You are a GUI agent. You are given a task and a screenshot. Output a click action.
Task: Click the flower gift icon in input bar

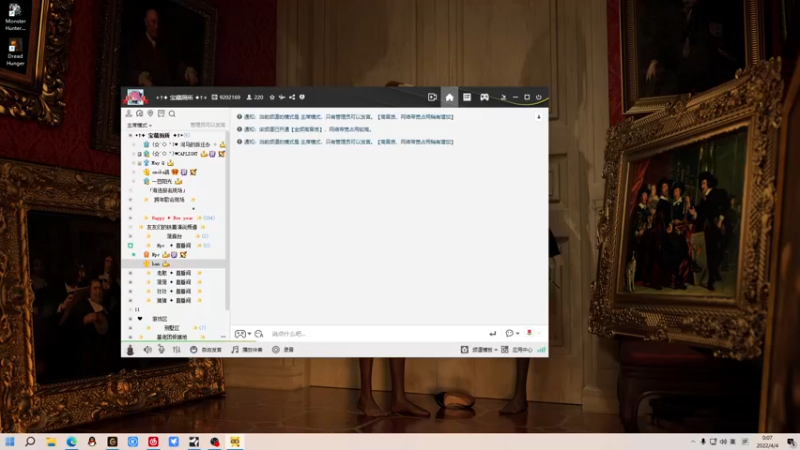click(x=530, y=333)
